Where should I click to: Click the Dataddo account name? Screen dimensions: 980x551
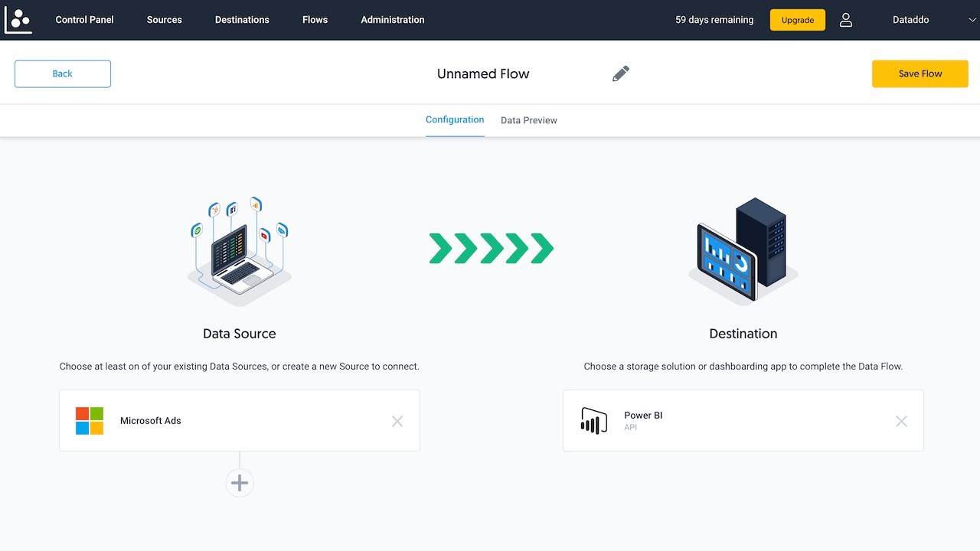pyautogui.click(x=911, y=20)
